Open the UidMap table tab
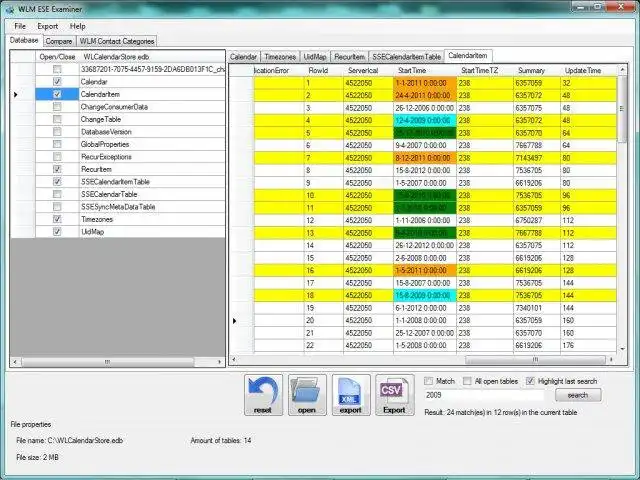This screenshot has width=640, height=480. point(315,57)
